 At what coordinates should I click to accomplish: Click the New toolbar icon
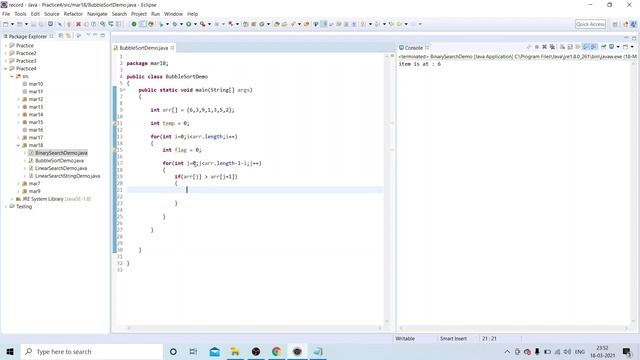pyautogui.click(x=6, y=24)
